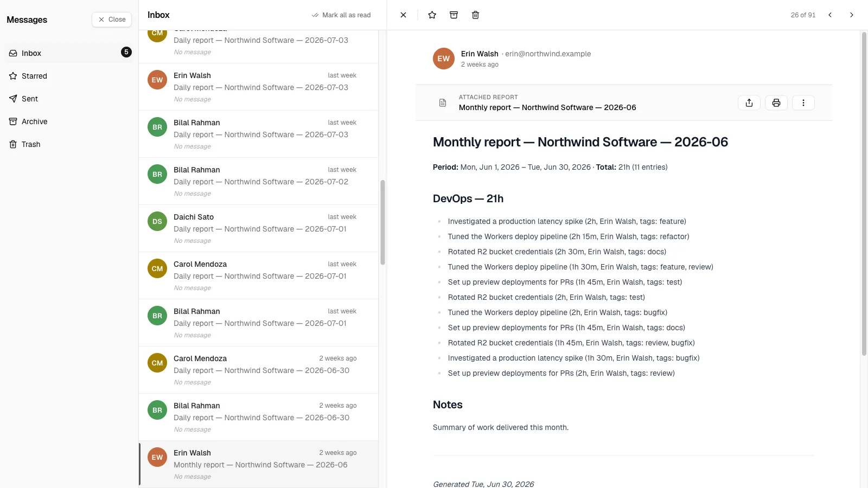Mark all as read

click(341, 15)
